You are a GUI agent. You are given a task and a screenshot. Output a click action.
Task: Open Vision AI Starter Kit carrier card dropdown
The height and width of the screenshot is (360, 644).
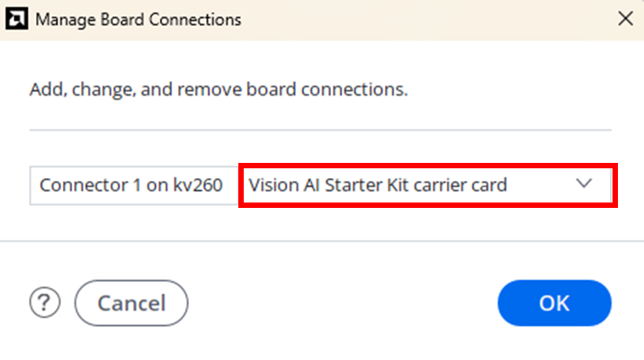(427, 185)
